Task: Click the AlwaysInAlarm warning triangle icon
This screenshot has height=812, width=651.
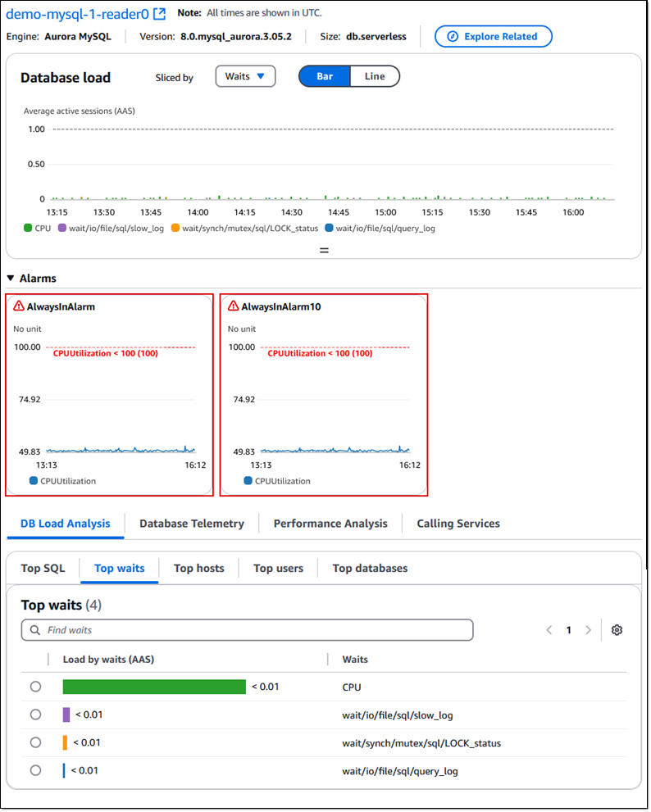Action: [19, 306]
